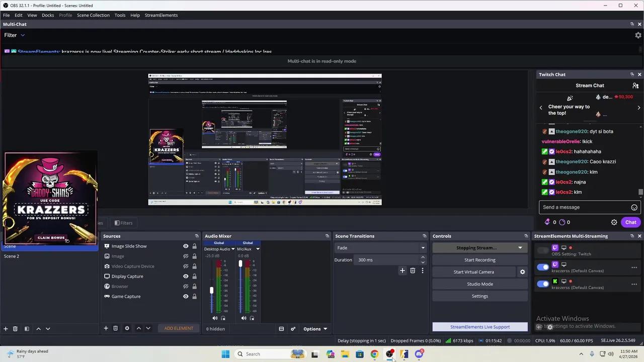Move Image Slide Show up with the arrow icon
This screenshot has width=644, height=362.
coord(138,328)
